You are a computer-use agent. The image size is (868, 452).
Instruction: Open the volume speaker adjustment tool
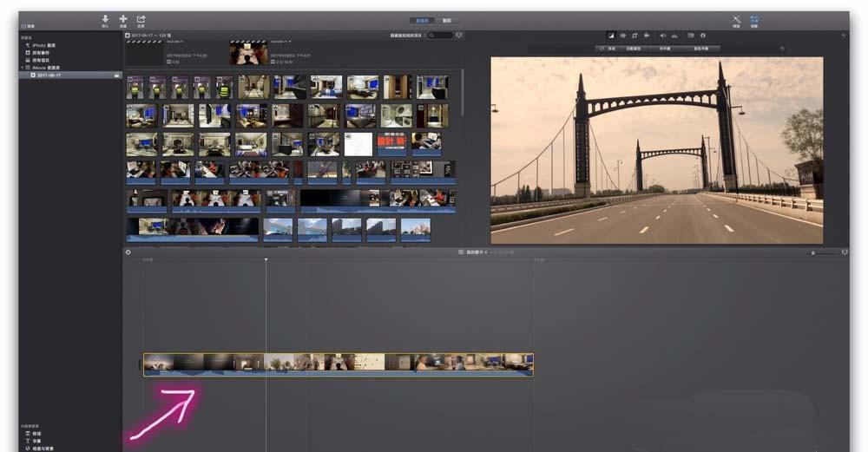coord(662,36)
